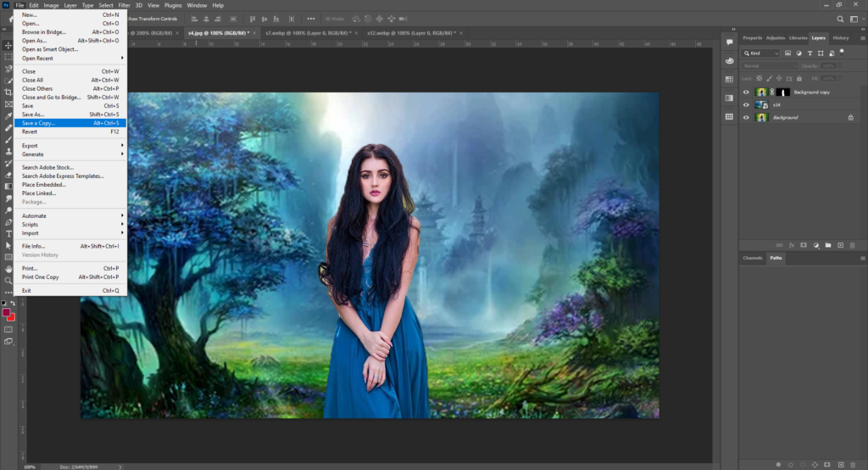Viewport: 868px width, 470px height.
Task: Click the add layer style fx icon
Action: pos(791,245)
